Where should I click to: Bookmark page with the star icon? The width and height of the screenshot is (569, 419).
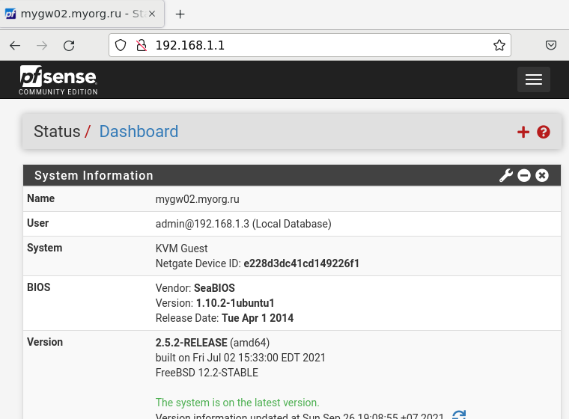pos(499,45)
